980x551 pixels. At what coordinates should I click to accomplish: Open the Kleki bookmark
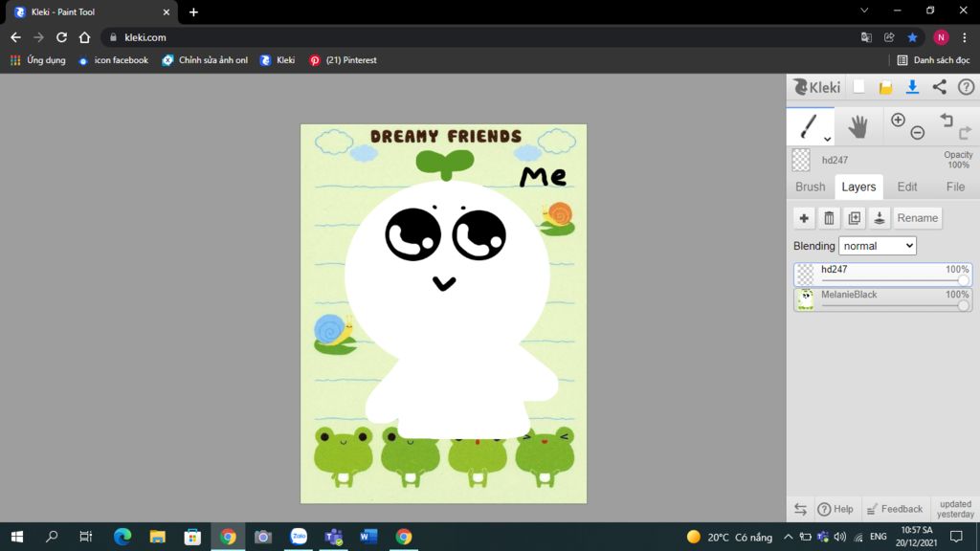point(277,60)
